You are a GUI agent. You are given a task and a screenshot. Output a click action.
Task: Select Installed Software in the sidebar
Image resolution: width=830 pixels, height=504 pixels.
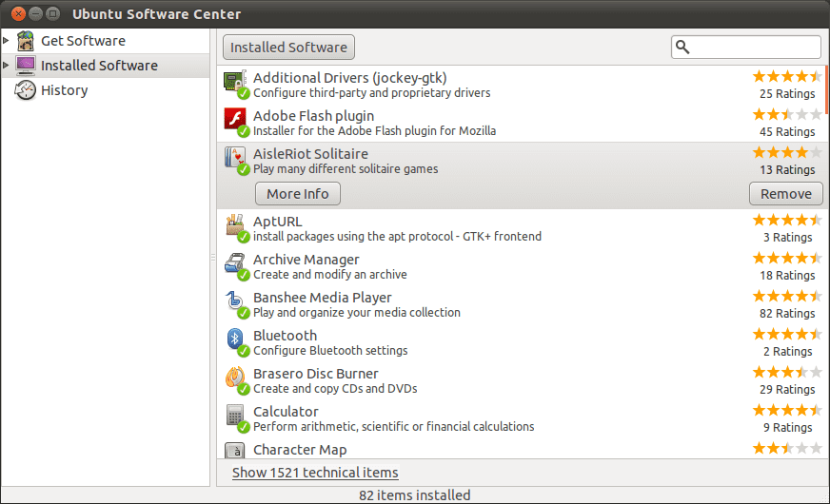106,66
